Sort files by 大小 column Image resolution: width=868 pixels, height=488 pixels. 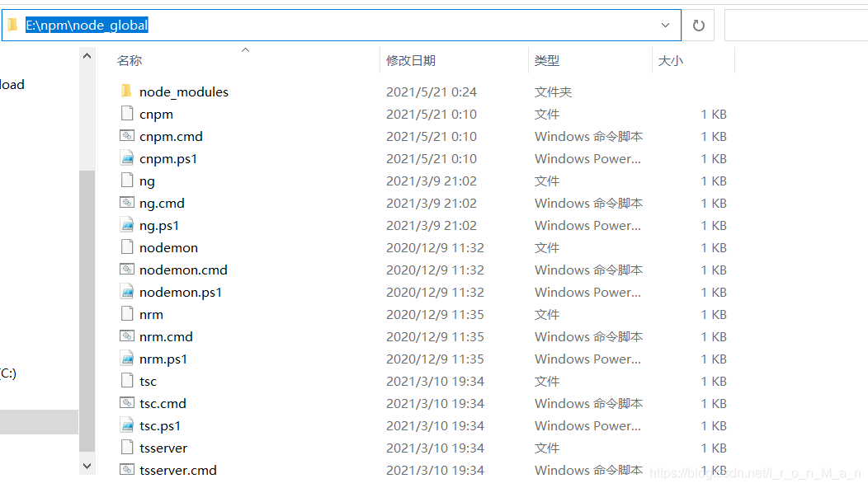670,60
